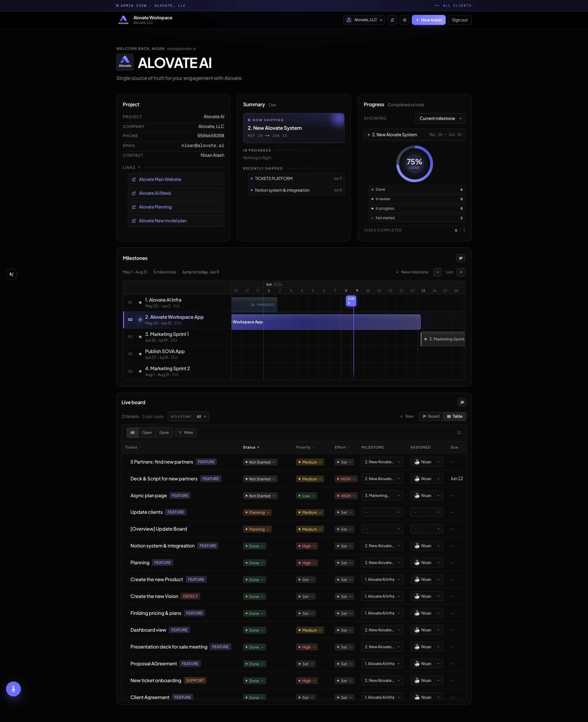Click the Alovate Workspace logo in the header

click(x=123, y=20)
